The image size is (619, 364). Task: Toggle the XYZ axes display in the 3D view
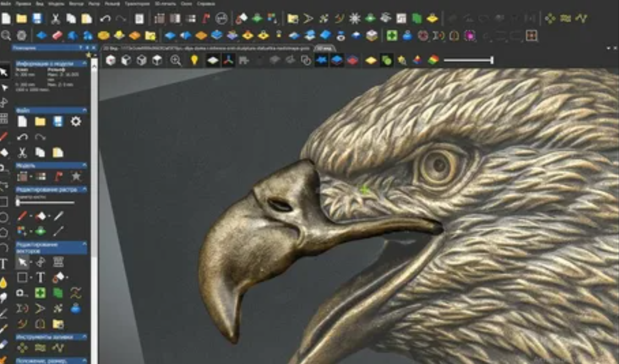[x=229, y=60]
